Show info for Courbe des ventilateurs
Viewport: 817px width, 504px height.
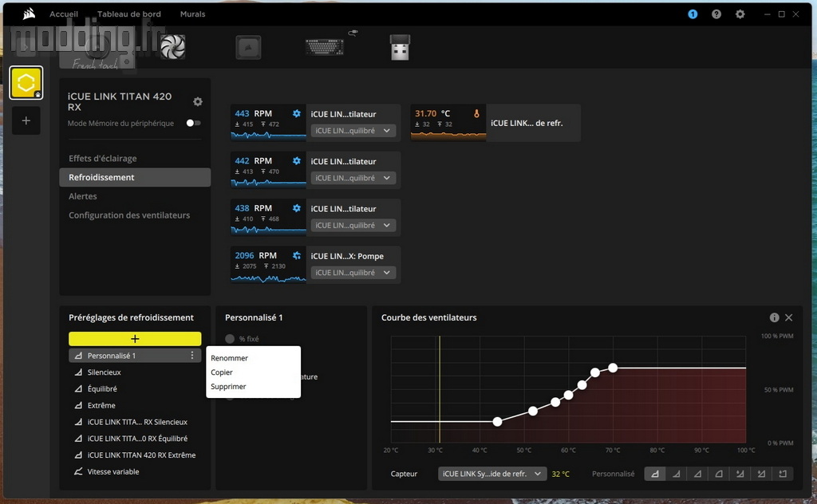[774, 317]
